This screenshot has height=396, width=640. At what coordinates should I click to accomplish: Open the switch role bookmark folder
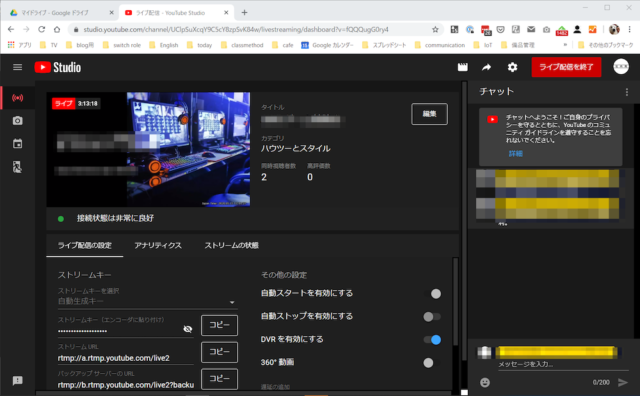point(122,45)
